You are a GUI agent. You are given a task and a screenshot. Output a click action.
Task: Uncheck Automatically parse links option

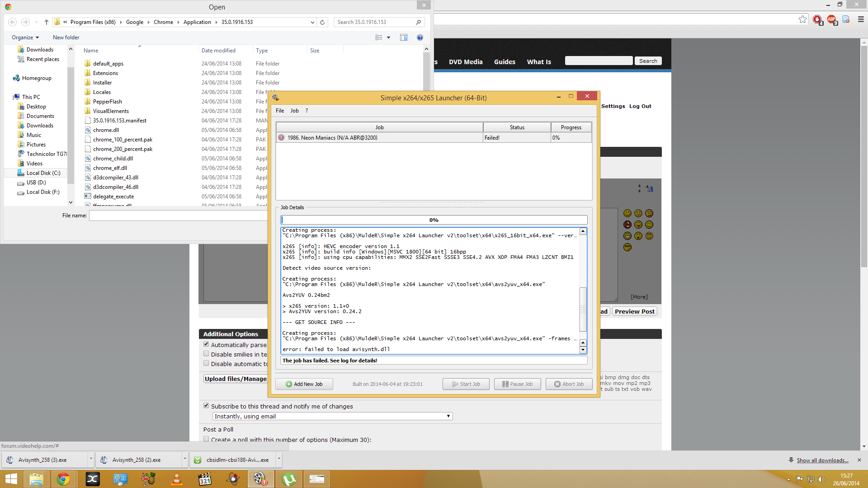[x=206, y=344]
